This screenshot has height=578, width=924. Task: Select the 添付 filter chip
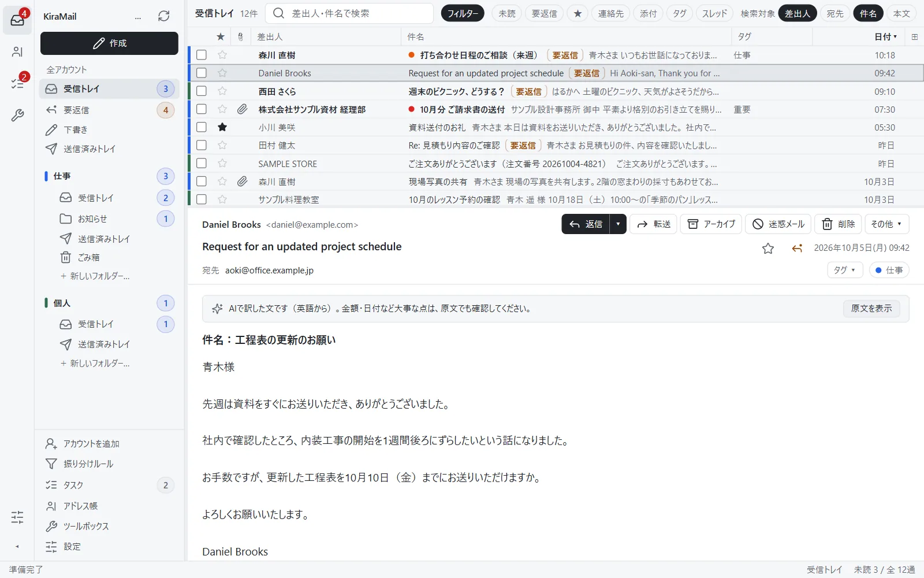(648, 13)
